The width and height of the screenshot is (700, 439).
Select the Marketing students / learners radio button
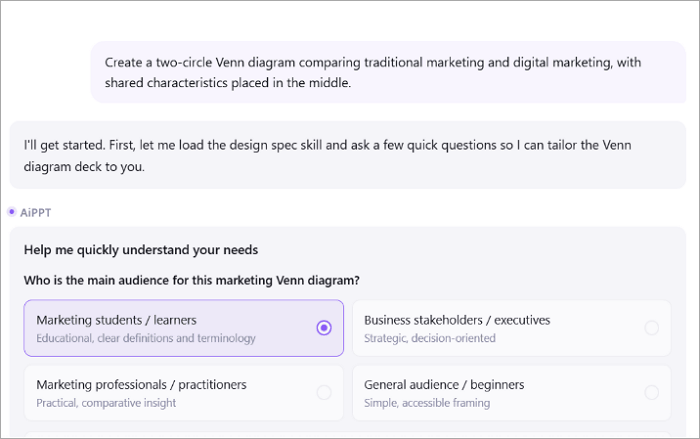[324, 328]
